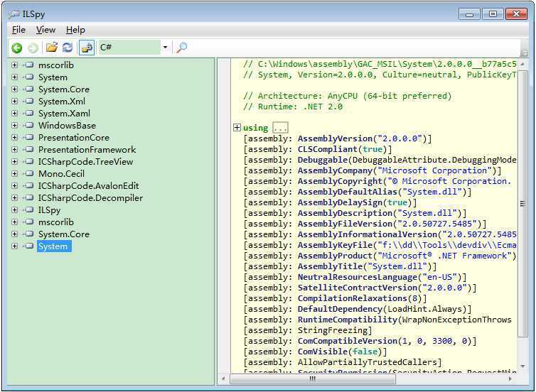Click the NeutralResourcesLanguage attribute link
This screenshot has height=392, width=536.
pos(358,277)
